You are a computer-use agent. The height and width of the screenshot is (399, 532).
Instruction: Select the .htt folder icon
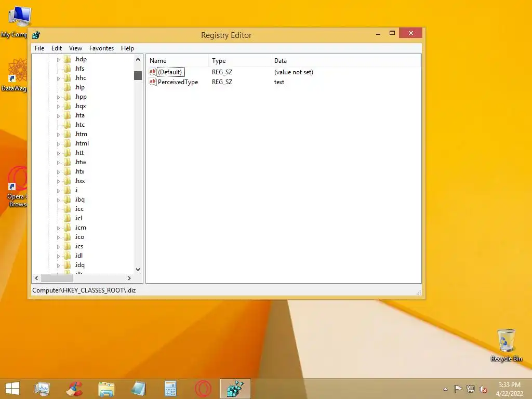point(68,153)
